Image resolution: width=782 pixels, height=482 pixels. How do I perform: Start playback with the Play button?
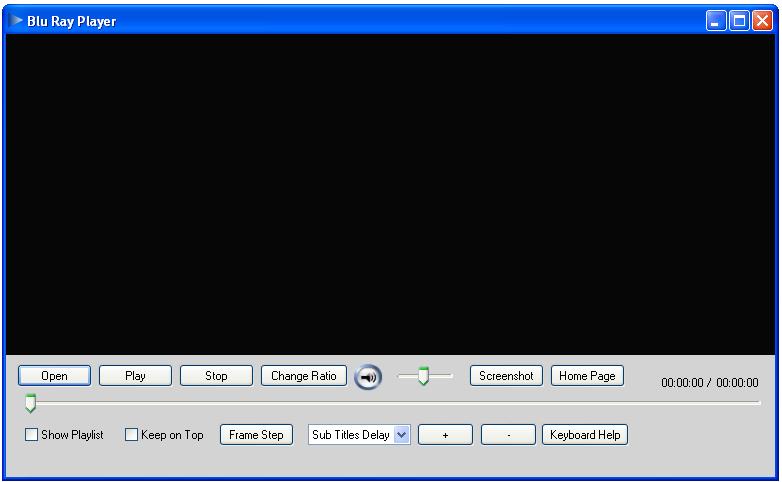click(135, 376)
